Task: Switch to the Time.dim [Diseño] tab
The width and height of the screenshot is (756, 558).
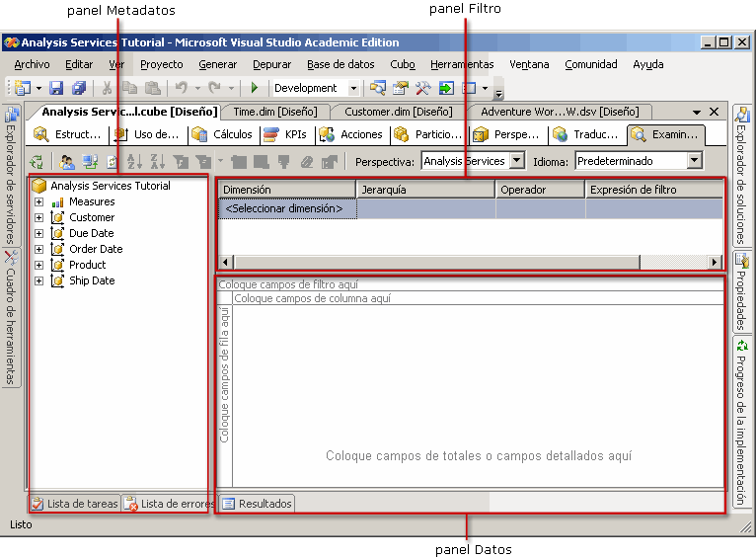Action: coord(274,112)
